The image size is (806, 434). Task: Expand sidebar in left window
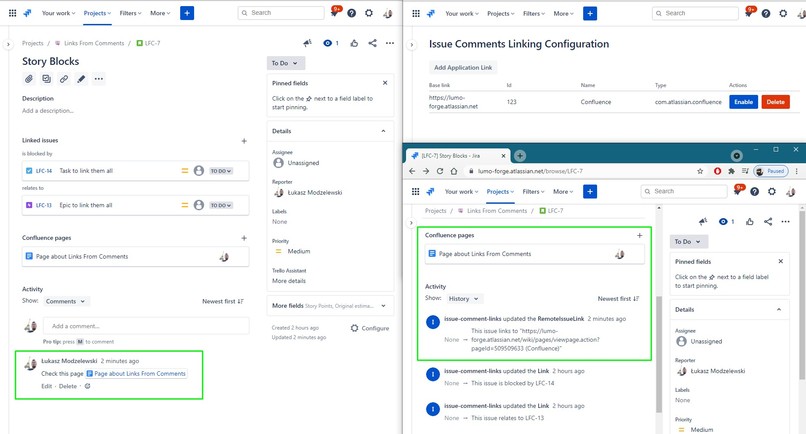point(8,45)
